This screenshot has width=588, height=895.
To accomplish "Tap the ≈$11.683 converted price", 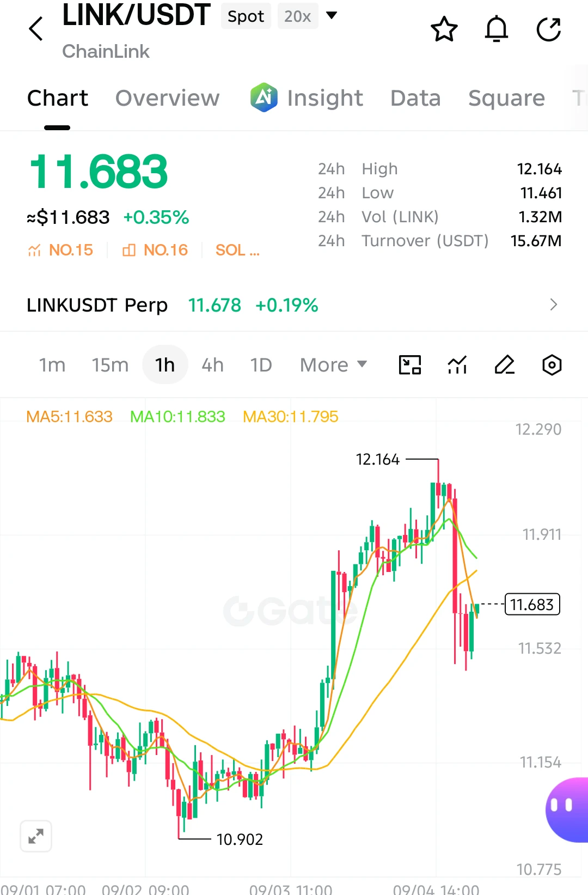I will [68, 217].
